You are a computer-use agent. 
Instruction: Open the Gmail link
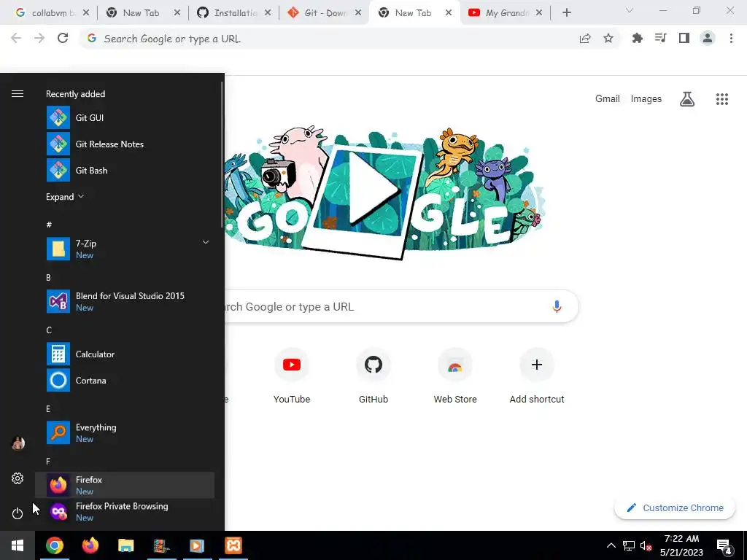[608, 98]
